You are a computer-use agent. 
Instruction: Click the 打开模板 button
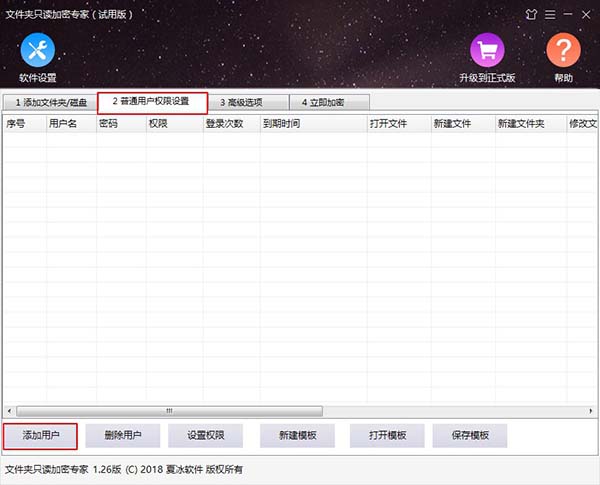[387, 436]
